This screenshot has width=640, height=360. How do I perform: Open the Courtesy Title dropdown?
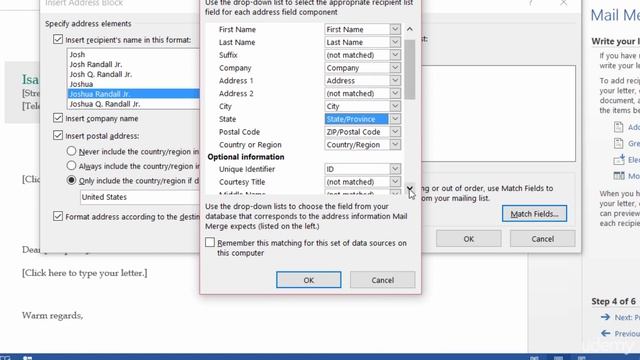point(395,182)
